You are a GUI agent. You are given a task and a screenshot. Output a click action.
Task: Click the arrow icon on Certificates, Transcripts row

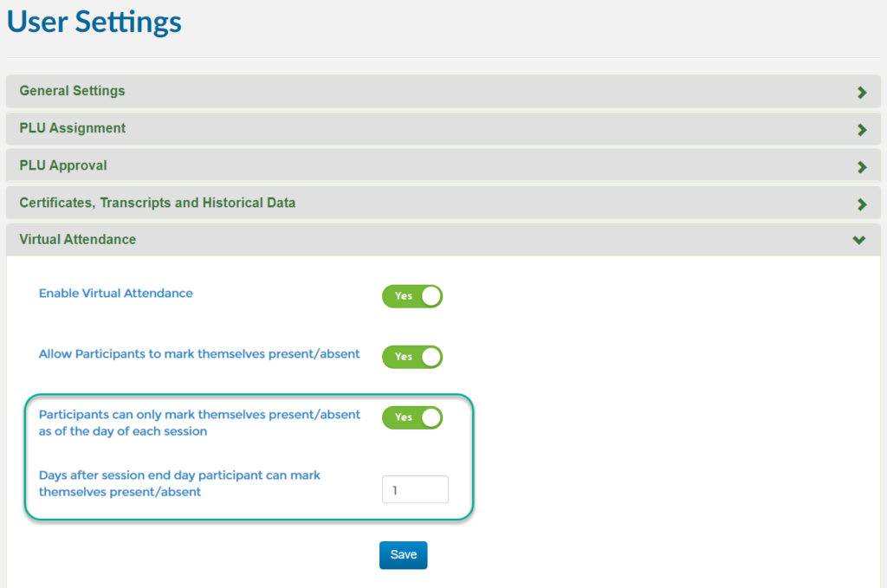[861, 204]
